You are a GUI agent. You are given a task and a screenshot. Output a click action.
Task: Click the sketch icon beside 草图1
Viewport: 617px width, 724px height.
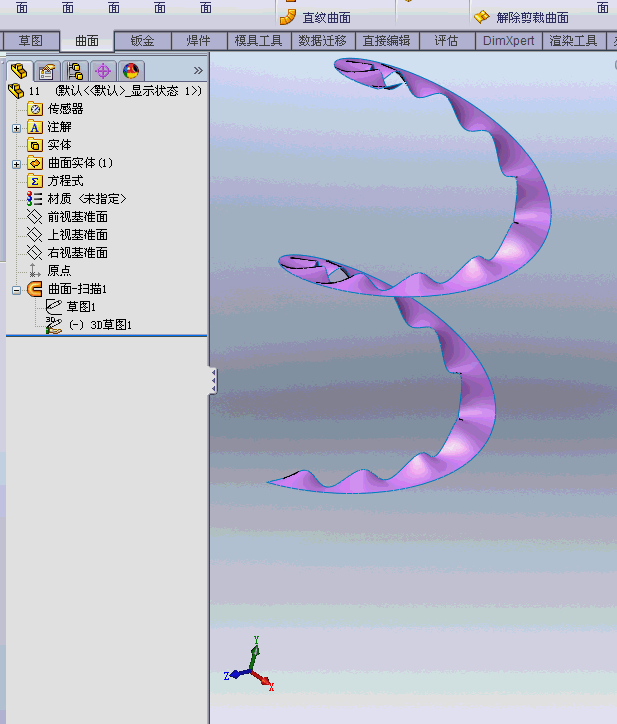pos(54,307)
